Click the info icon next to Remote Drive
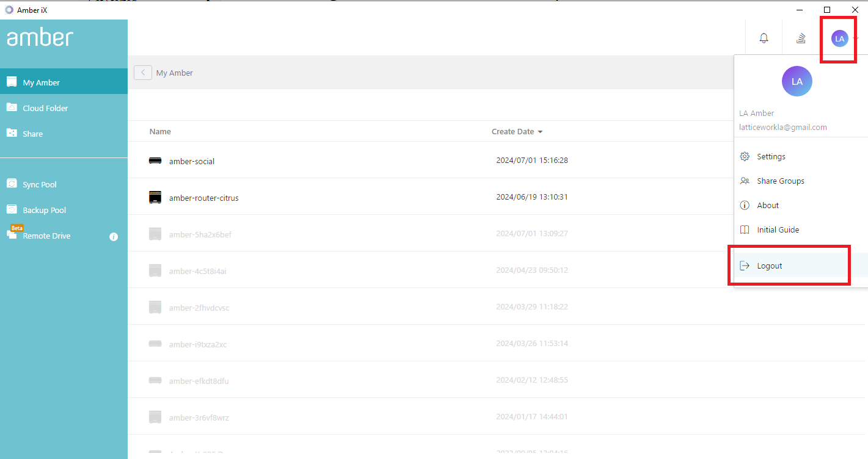The height and width of the screenshot is (459, 868). coord(114,237)
